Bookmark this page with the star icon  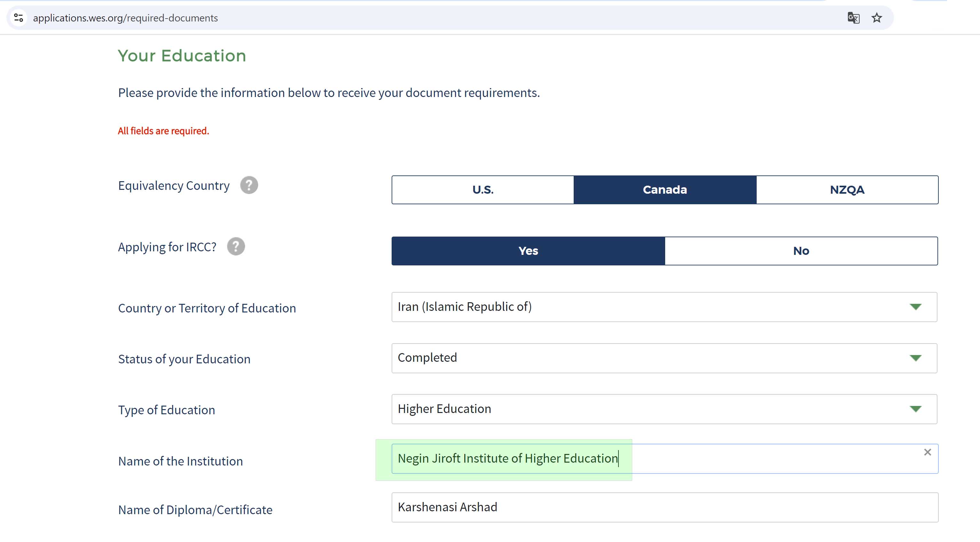(877, 18)
